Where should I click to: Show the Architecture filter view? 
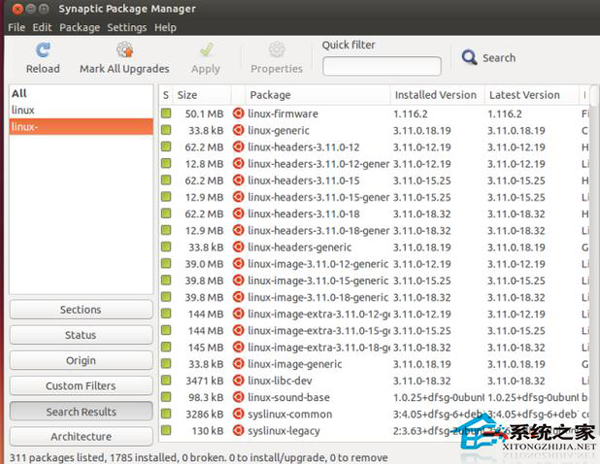click(81, 436)
